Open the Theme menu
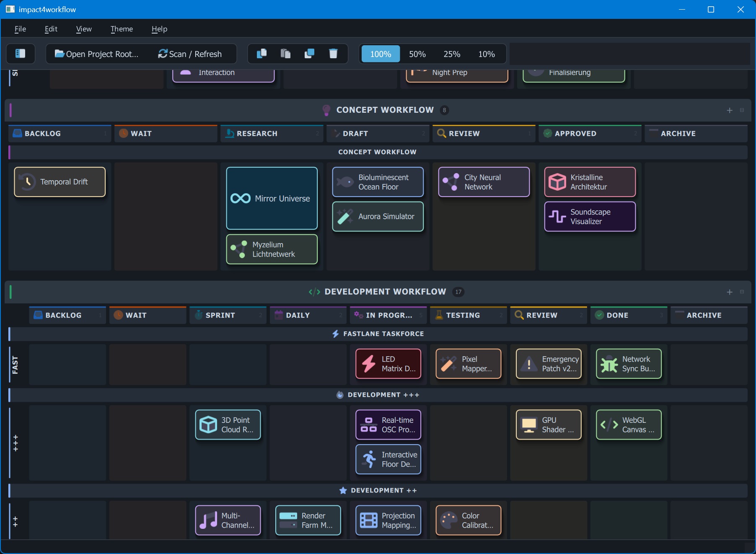756x554 pixels. click(x=122, y=29)
